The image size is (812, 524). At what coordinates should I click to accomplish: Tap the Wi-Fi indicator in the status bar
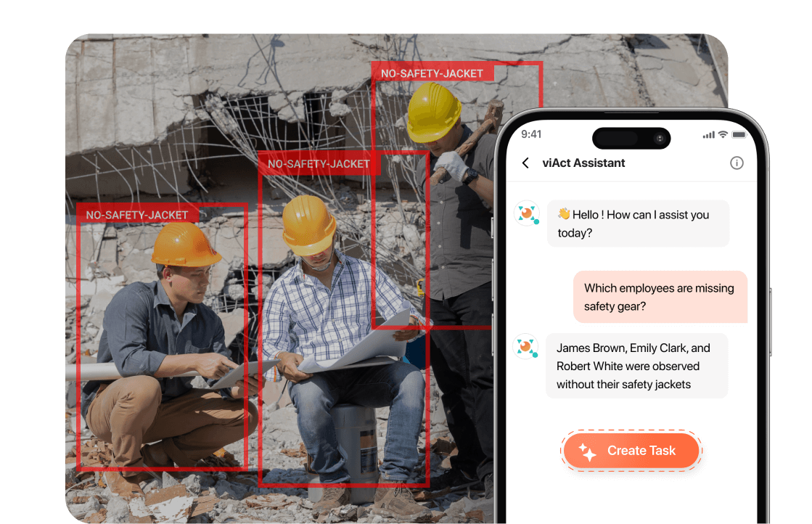tap(724, 134)
